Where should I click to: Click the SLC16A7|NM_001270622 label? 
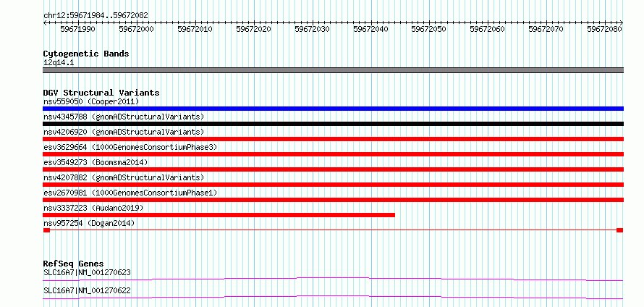pyautogui.click(x=87, y=290)
